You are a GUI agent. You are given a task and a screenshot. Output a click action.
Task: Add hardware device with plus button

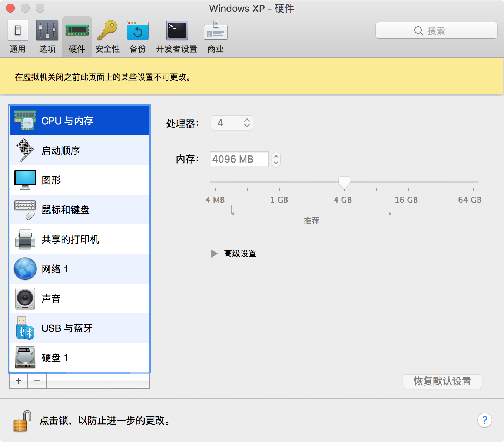[19, 381]
